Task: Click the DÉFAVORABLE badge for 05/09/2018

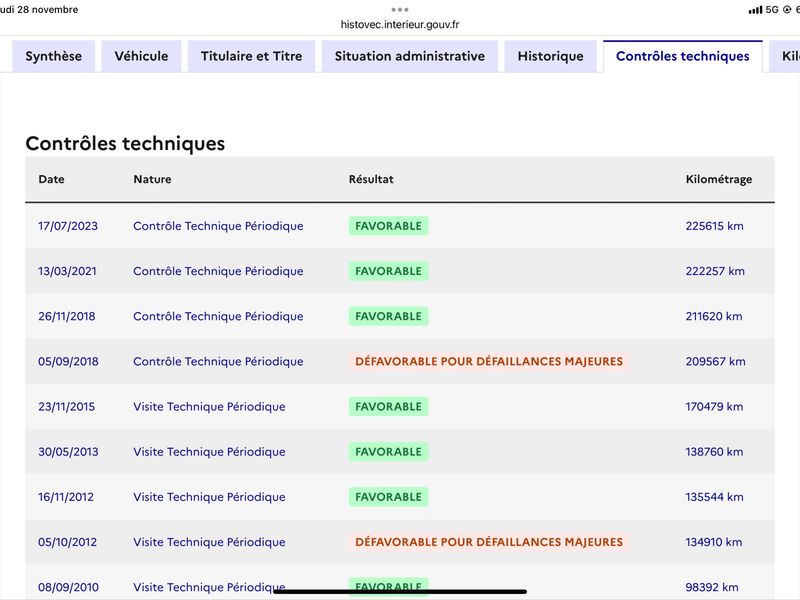Action: point(489,361)
